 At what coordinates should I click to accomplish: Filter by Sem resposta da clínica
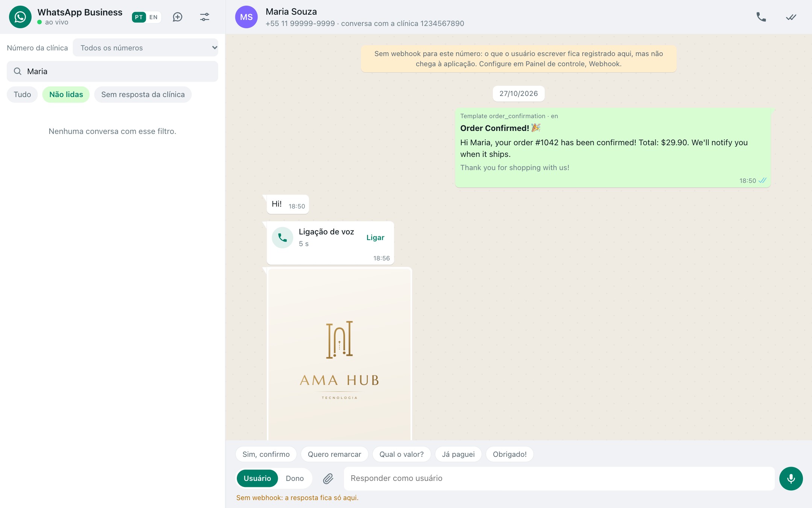(143, 94)
